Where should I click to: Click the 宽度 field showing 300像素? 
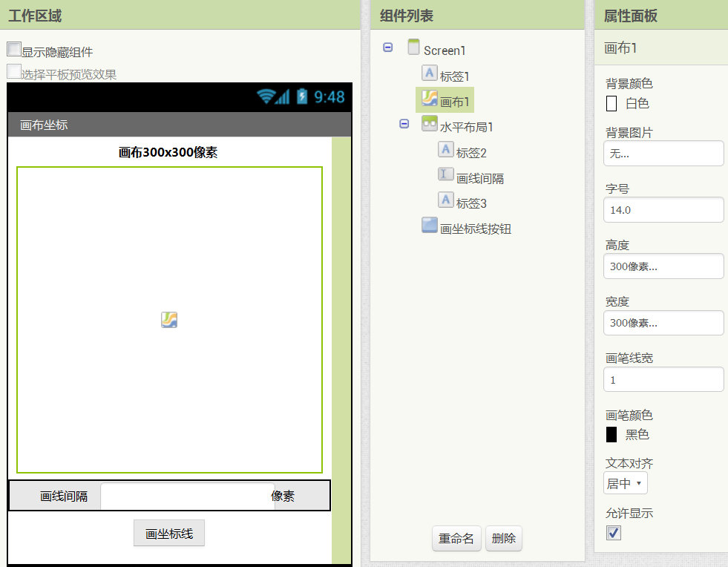(663, 323)
